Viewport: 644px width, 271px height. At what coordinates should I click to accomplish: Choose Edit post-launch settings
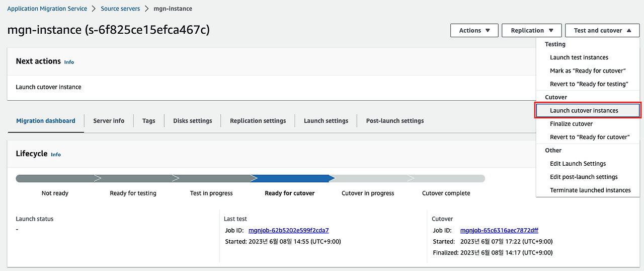tap(584, 177)
